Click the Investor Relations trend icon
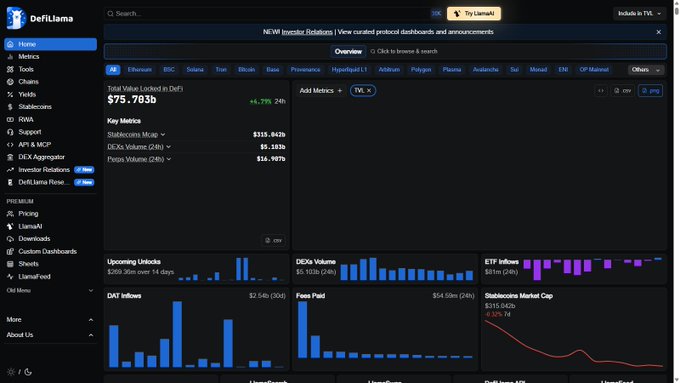 (x=10, y=170)
